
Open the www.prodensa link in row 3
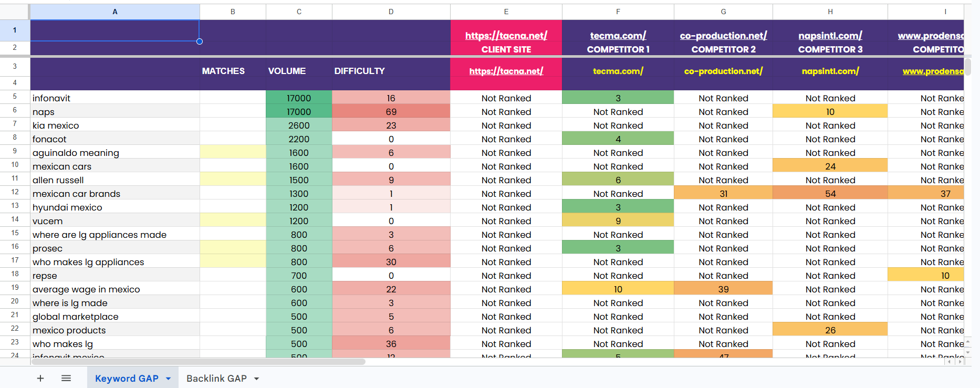(933, 71)
